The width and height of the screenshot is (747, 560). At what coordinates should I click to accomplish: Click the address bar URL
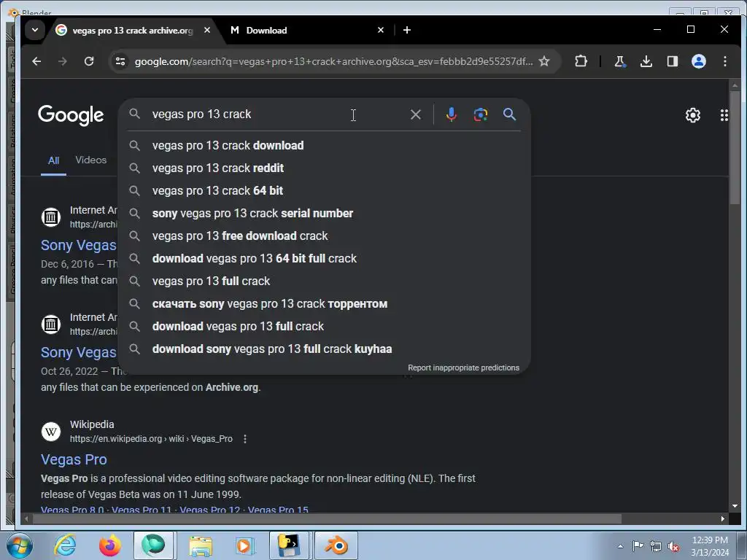333,61
